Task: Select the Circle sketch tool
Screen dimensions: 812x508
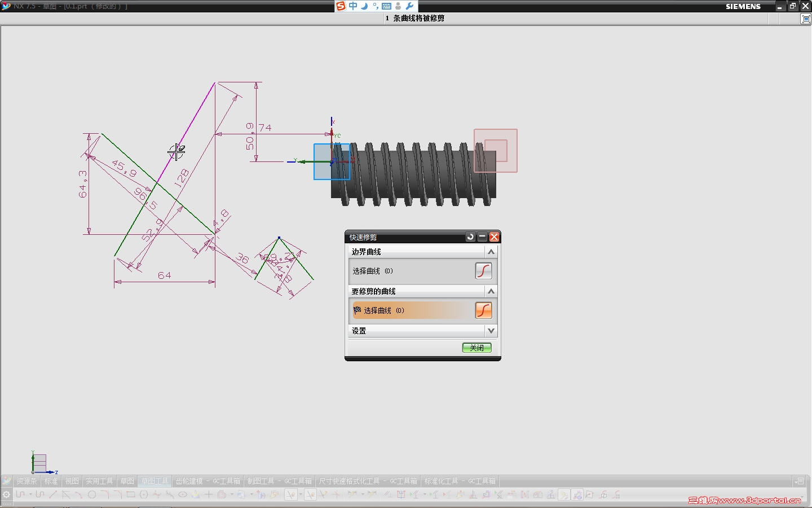Action: tap(92, 495)
